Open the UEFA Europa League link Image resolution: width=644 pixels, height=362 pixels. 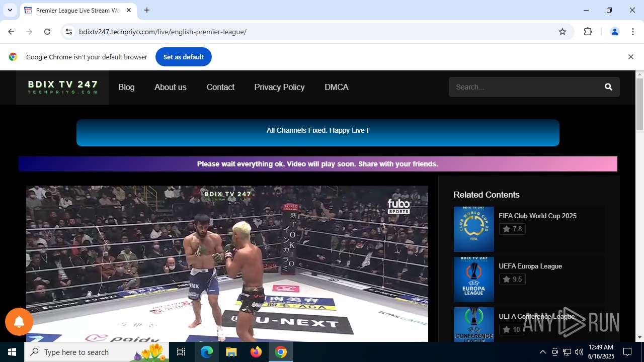coord(530,266)
